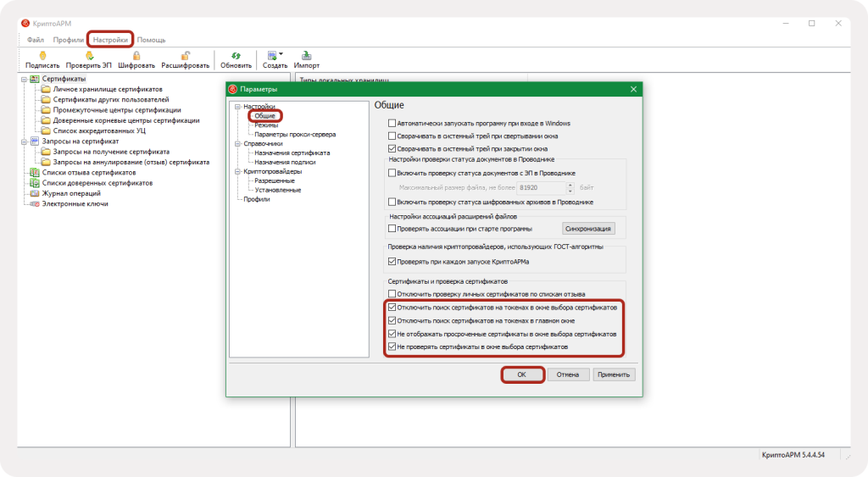Select Разрешенные under Криптопровайдеры

click(x=275, y=181)
